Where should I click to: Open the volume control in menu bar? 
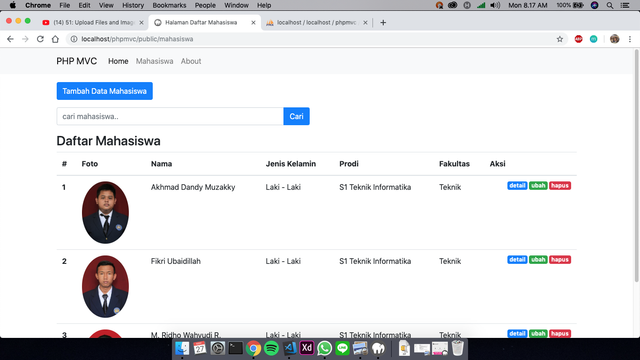495,5
